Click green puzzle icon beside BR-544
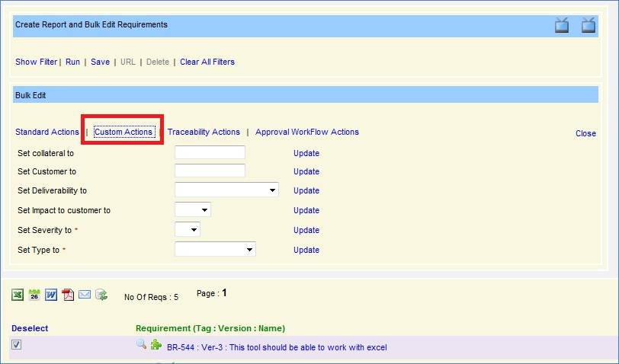Viewport: 619px width, 364px height. [156, 346]
